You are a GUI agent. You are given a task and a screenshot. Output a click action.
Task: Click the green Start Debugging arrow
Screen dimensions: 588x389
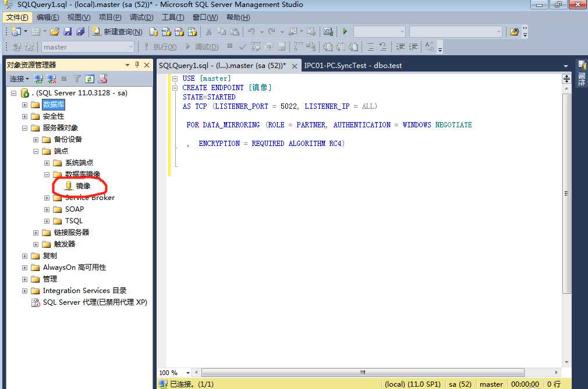[345, 32]
